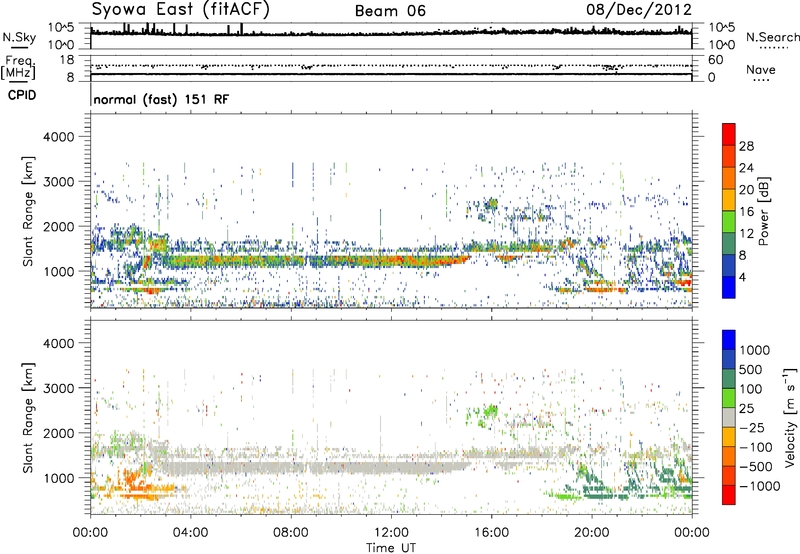The width and height of the screenshot is (800, 554).
Task: Click the "25" label on velocity colorbar
Action: click(x=747, y=409)
